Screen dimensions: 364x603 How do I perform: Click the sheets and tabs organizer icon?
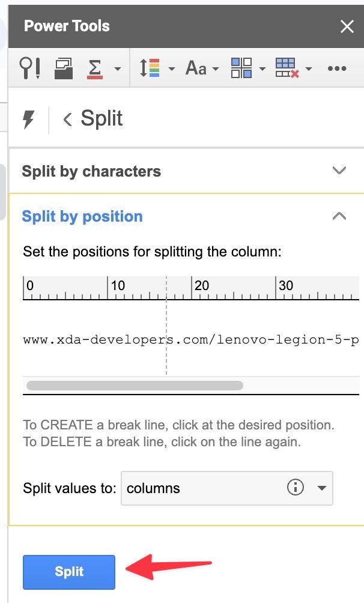62,68
